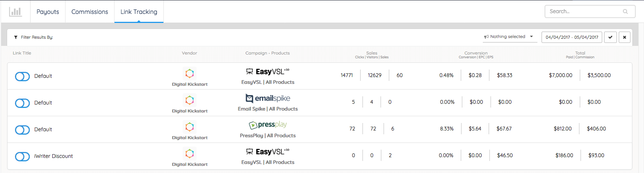Click into the Search field
Viewport: 644px width, 173px height.
[590, 11]
